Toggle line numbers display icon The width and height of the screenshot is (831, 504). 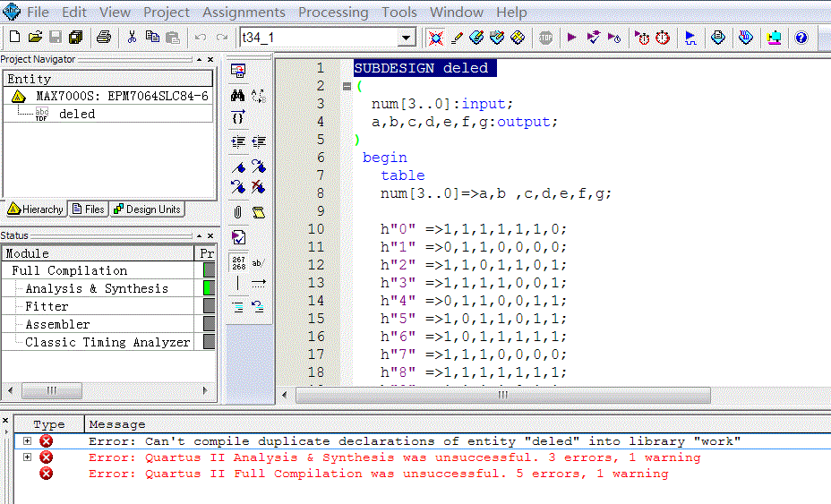(x=238, y=261)
